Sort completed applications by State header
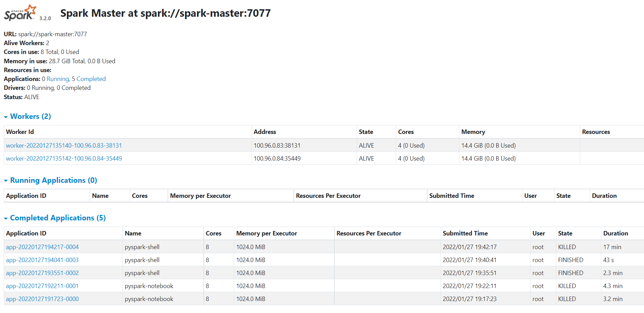 [x=565, y=233]
